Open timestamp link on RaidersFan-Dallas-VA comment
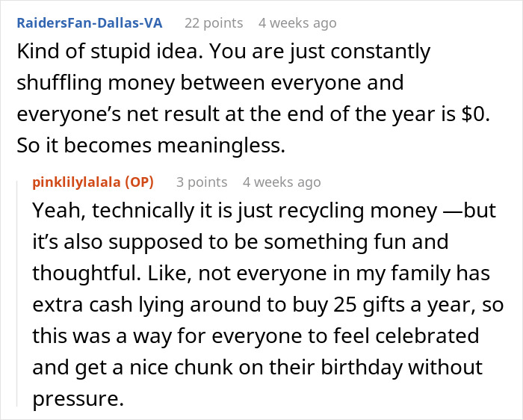This screenshot has height=420, width=523. 297,23
